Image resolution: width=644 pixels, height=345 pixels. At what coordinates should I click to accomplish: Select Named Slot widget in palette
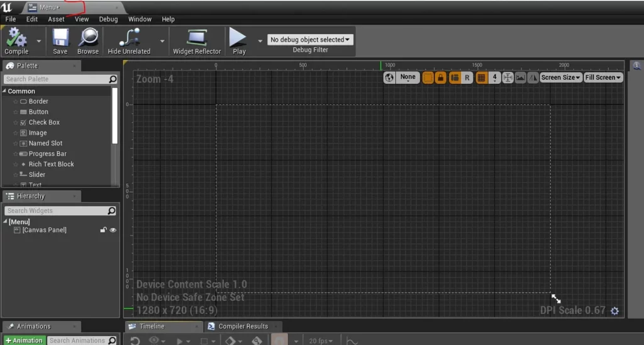click(45, 143)
